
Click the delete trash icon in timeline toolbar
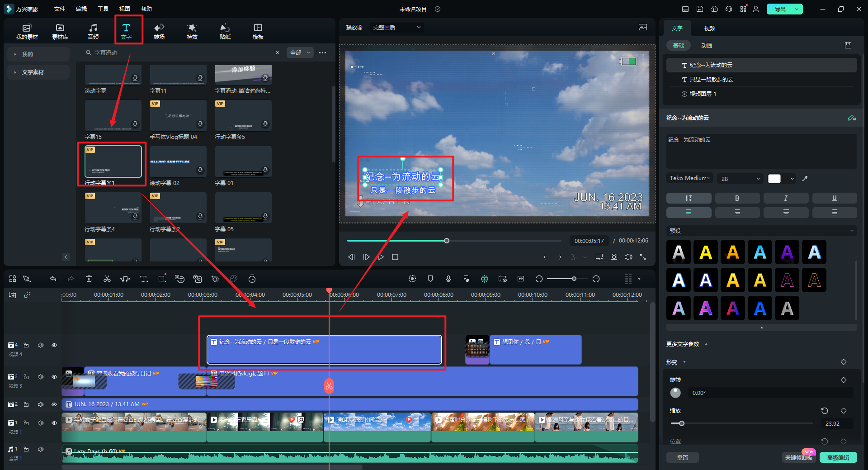(x=89, y=279)
